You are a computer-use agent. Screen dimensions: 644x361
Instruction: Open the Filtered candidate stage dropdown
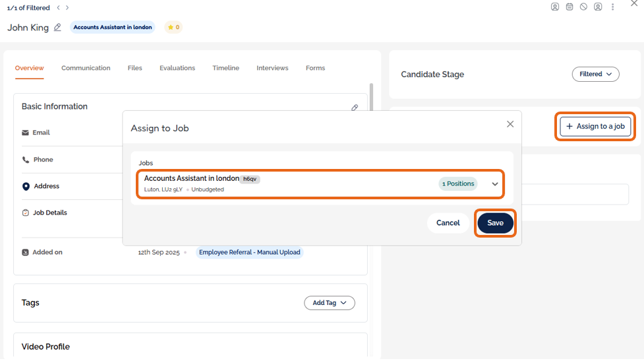pos(595,75)
